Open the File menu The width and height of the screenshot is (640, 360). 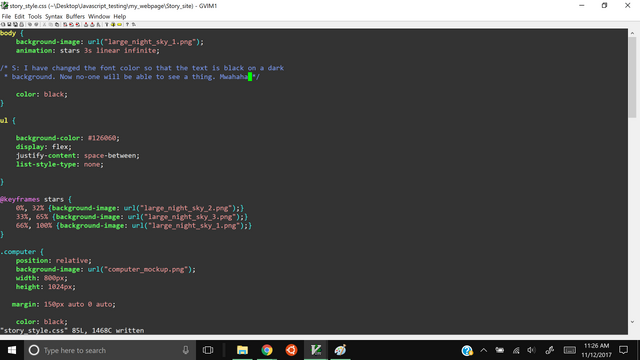(x=6, y=16)
